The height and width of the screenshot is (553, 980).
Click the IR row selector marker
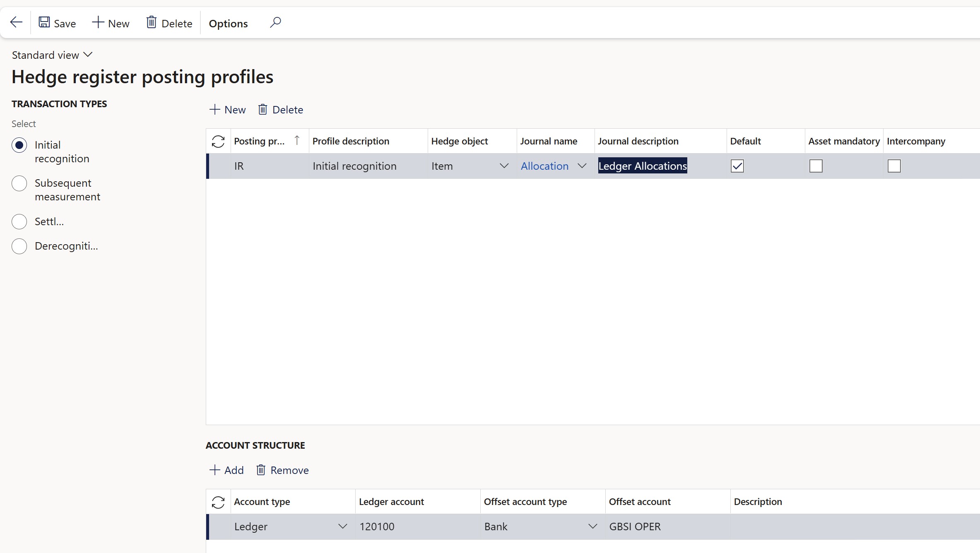(x=218, y=166)
